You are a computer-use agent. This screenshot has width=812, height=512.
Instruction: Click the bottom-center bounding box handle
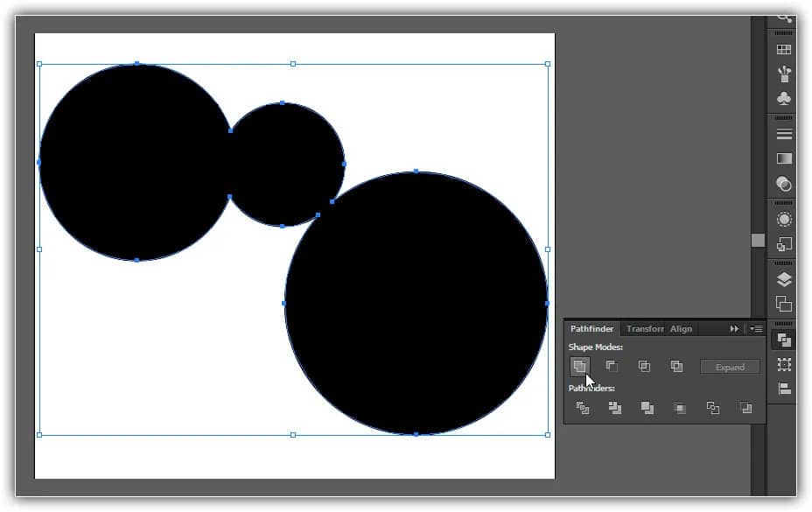point(293,435)
